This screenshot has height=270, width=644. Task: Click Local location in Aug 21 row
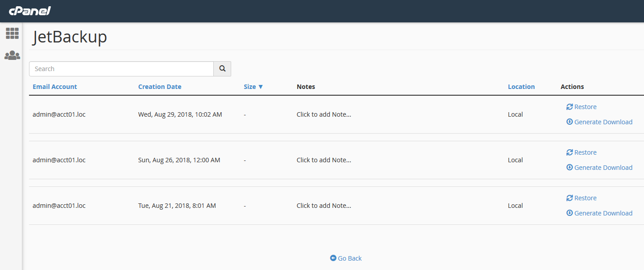coord(515,206)
